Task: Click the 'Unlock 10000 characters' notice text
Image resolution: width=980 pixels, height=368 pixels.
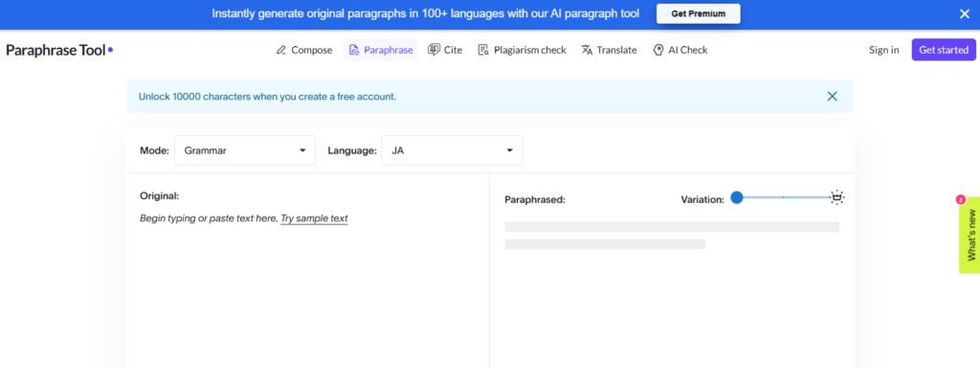Action: (268, 97)
